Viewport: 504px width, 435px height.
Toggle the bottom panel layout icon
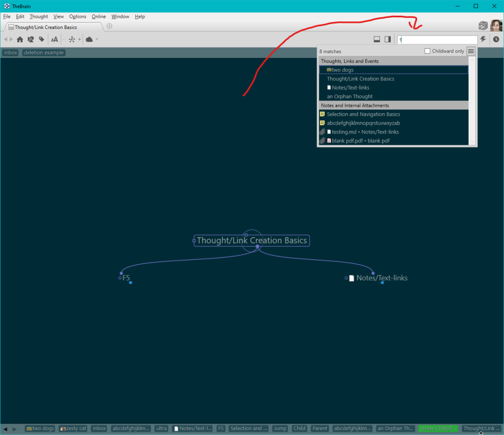coord(377,39)
